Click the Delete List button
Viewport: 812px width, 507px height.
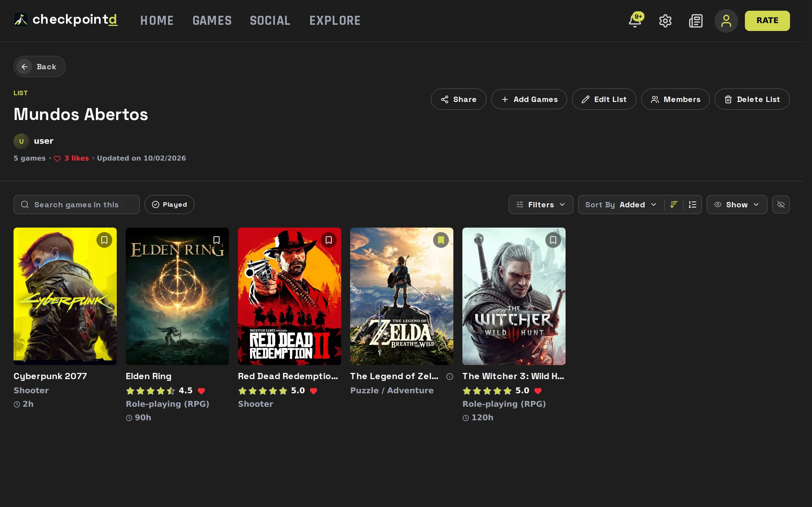click(x=752, y=99)
